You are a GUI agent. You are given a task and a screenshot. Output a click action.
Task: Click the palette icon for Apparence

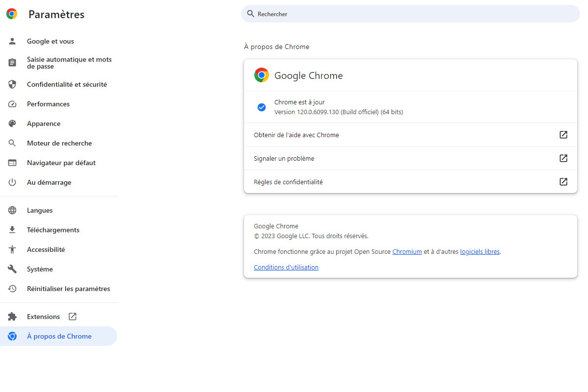point(12,123)
